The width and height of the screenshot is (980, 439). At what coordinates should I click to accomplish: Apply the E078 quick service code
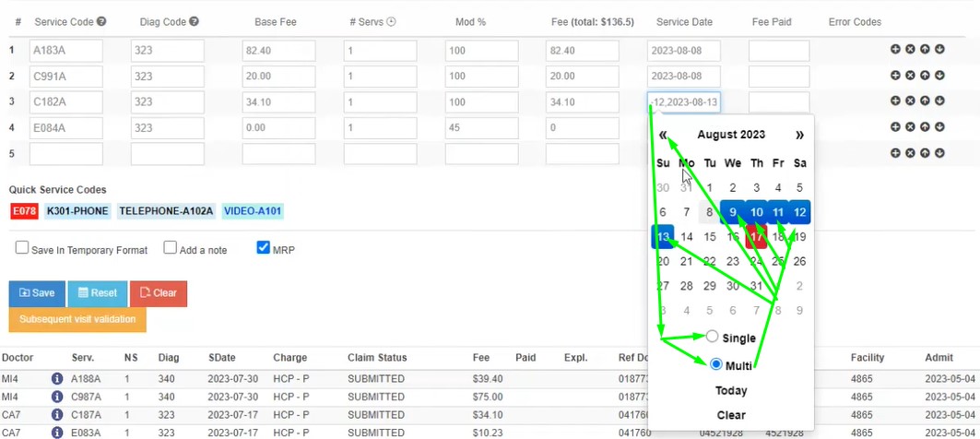24,211
